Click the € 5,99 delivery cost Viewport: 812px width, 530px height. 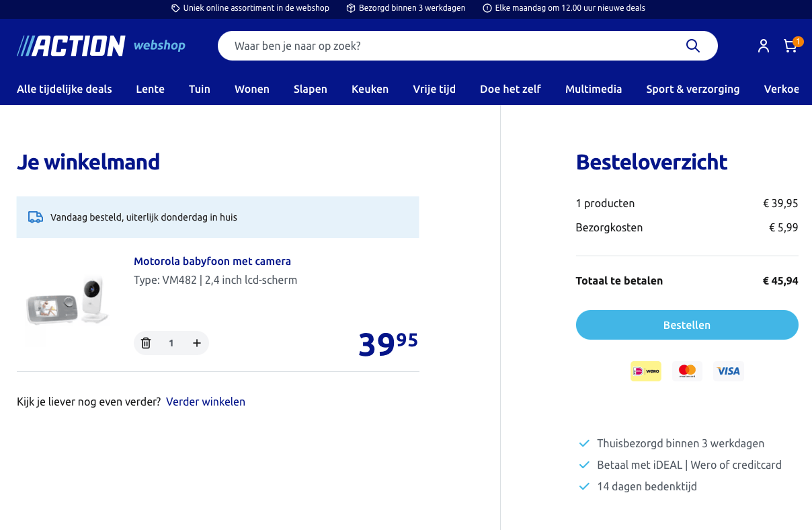coord(784,227)
